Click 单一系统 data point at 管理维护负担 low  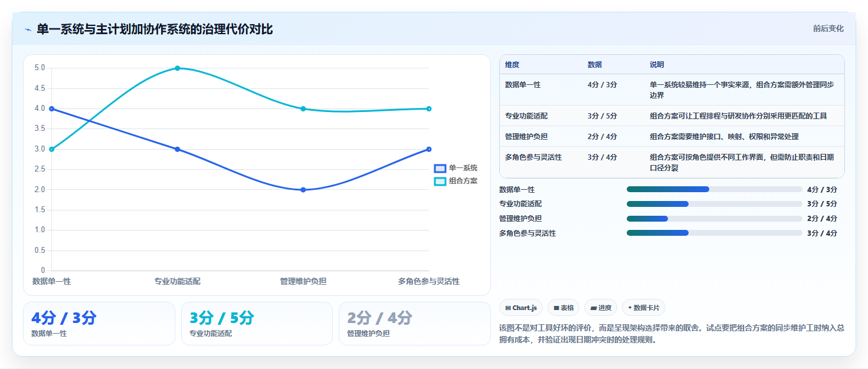[303, 190]
